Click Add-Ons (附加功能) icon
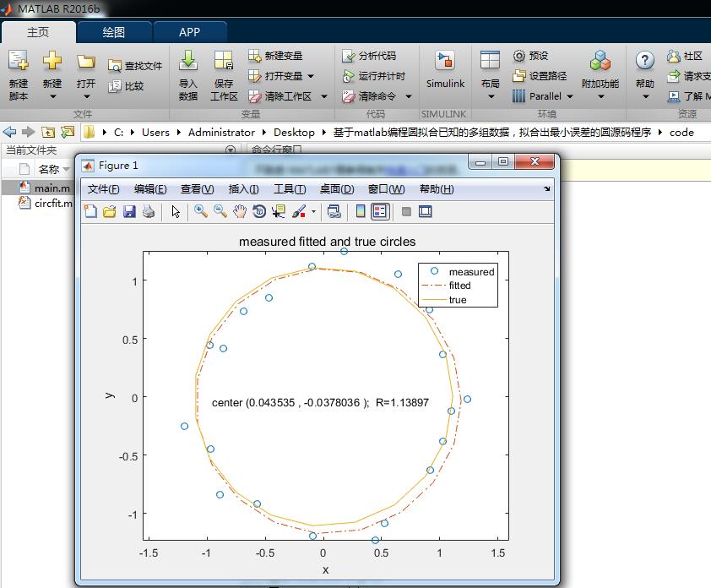The width and height of the screenshot is (711, 588). pos(600,60)
